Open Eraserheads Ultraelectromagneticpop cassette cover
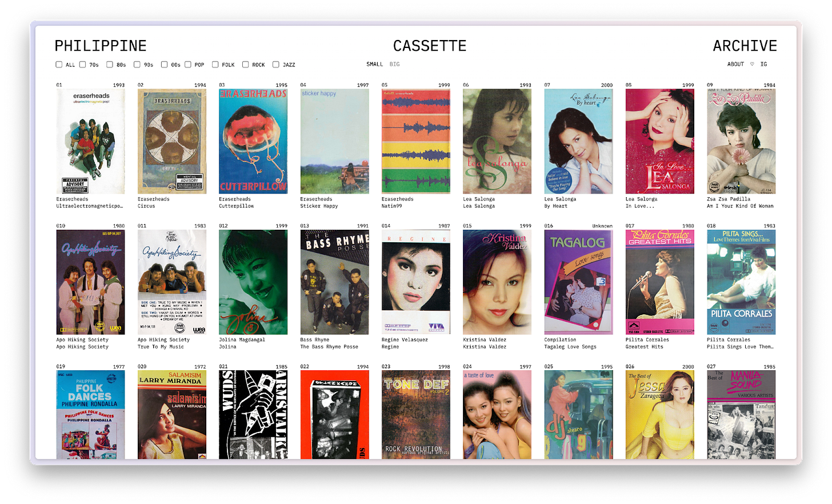The width and height of the screenshot is (832, 504). pos(90,141)
